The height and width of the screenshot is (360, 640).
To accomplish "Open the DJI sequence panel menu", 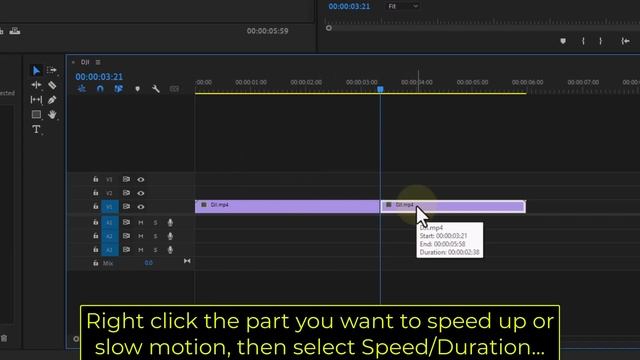I will click(x=98, y=62).
